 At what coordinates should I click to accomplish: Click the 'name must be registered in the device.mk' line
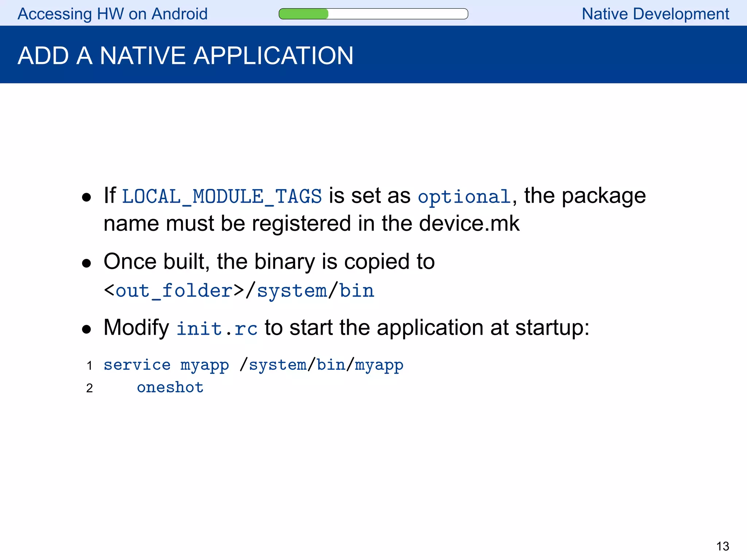click(x=311, y=223)
